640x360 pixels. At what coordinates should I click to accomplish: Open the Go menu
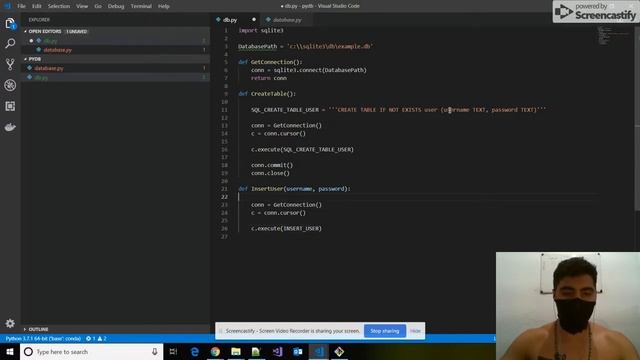[98, 6]
